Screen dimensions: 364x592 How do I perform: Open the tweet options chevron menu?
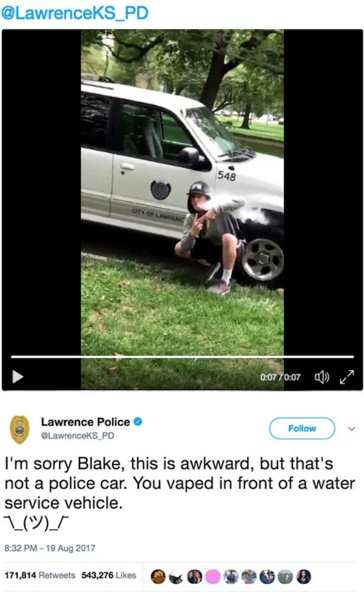click(x=351, y=428)
